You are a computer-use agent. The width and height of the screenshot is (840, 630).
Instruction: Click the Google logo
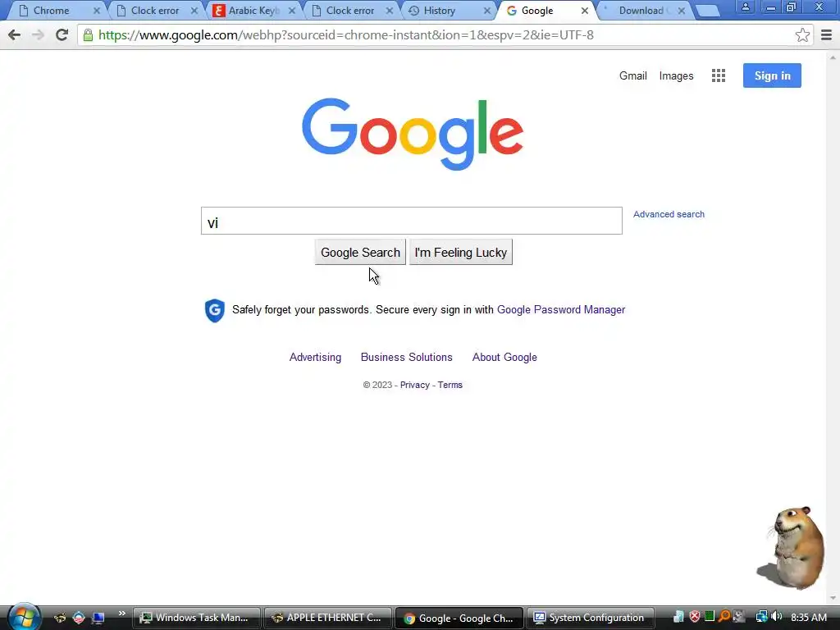[x=413, y=134]
